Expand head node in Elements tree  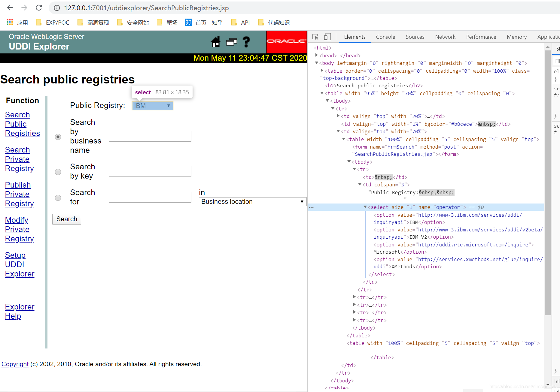click(x=317, y=55)
